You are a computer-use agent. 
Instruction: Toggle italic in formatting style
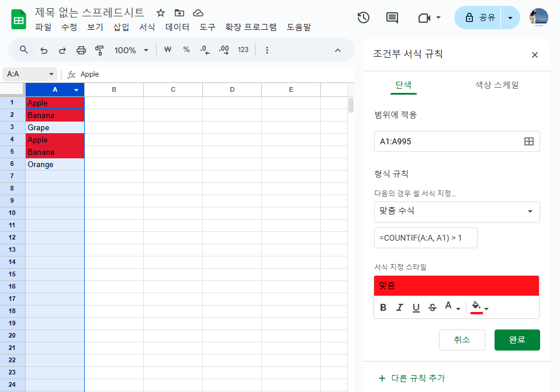point(399,307)
